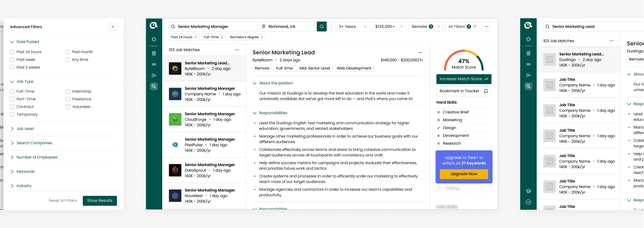Image resolution: width=644 pixels, height=228 pixels.
Task: Remove the Past 24 hours filter chip
Action: click(x=195, y=37)
